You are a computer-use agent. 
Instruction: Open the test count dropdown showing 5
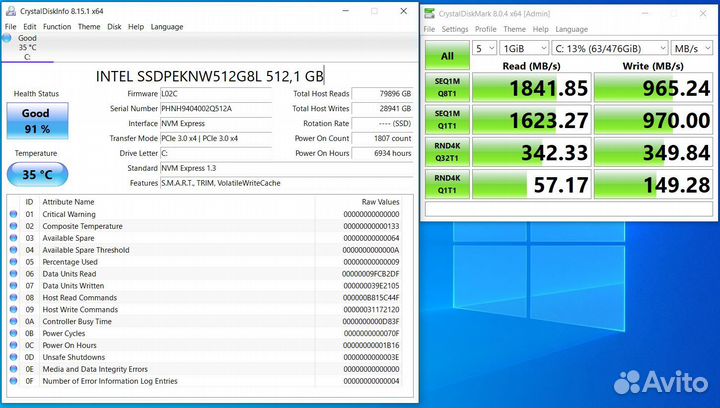[x=484, y=48]
